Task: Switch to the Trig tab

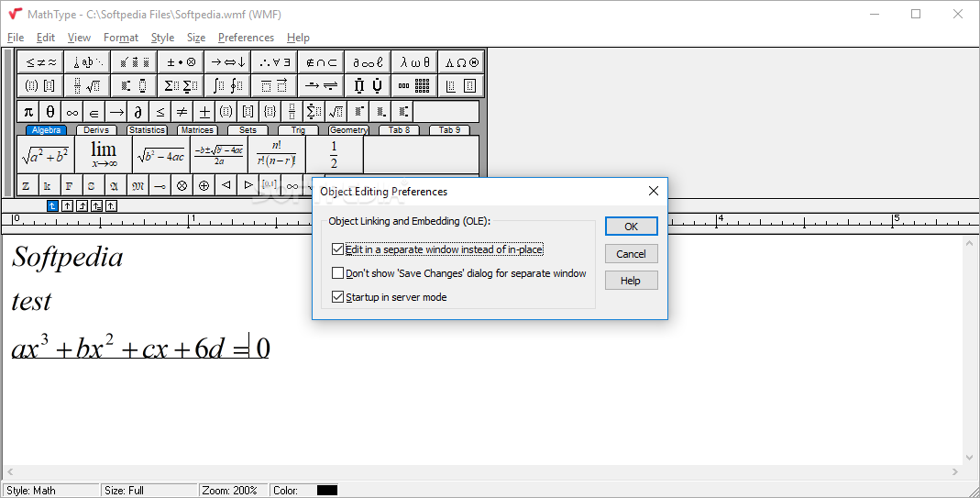Action: point(298,130)
